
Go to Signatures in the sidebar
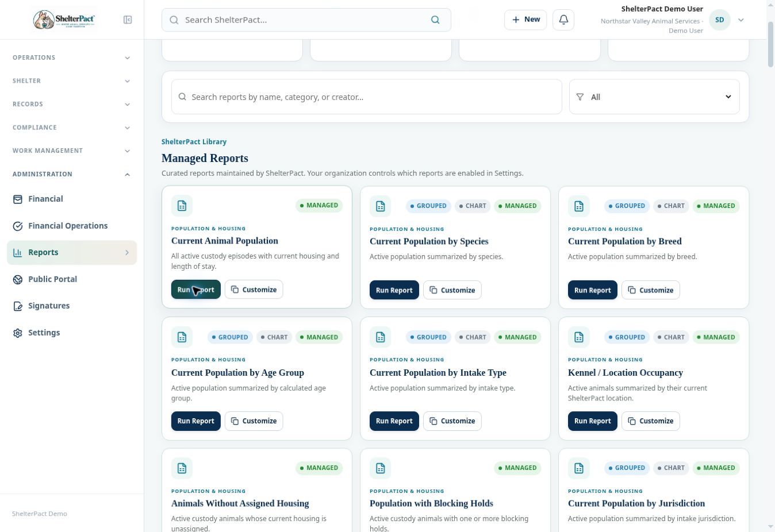tap(72, 306)
